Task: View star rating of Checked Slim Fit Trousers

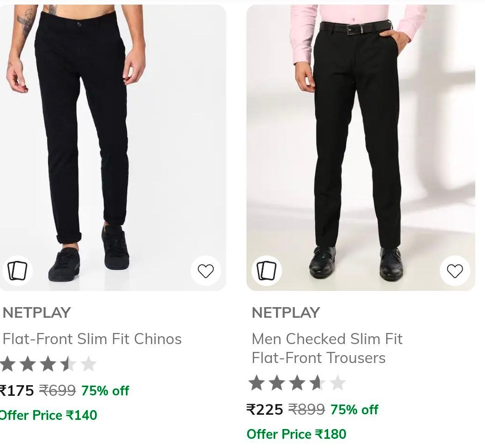Action: tap(297, 383)
